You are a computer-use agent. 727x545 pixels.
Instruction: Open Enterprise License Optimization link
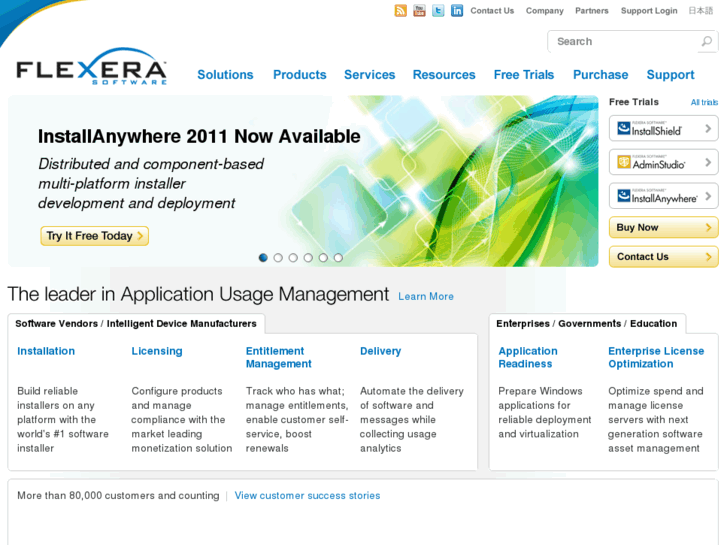[656, 358]
